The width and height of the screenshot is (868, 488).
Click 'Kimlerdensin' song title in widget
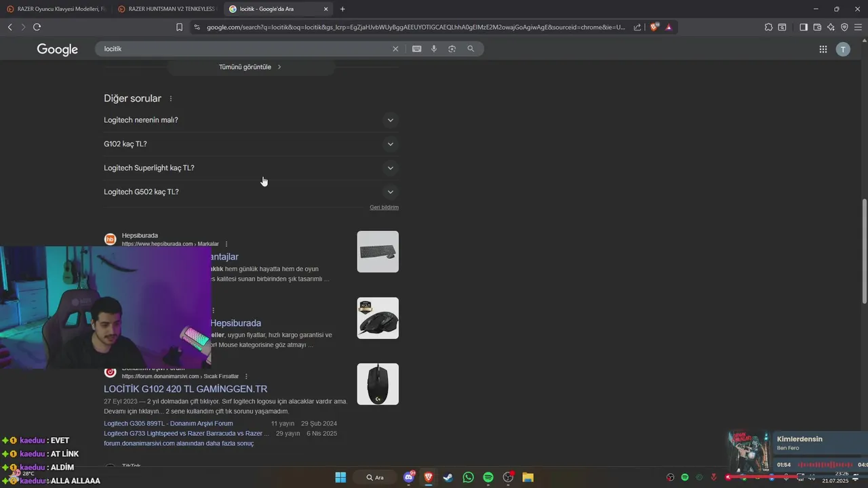click(800, 439)
